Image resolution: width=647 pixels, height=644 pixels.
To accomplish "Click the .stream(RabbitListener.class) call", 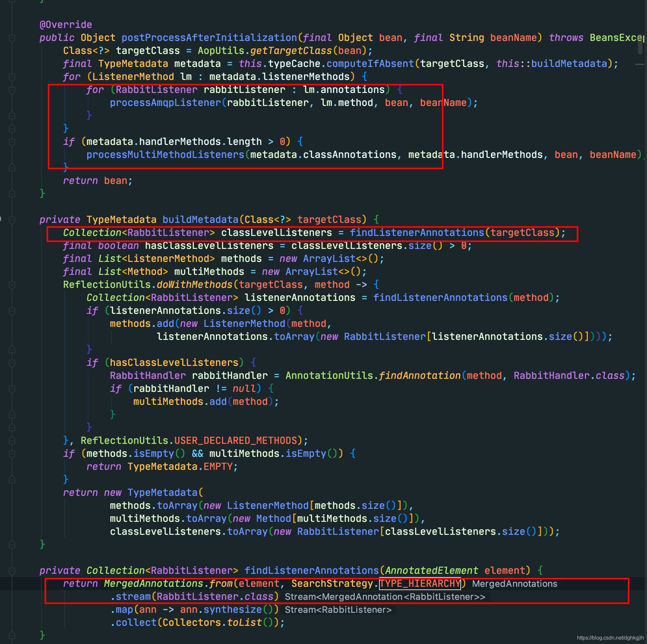I will point(194,597).
